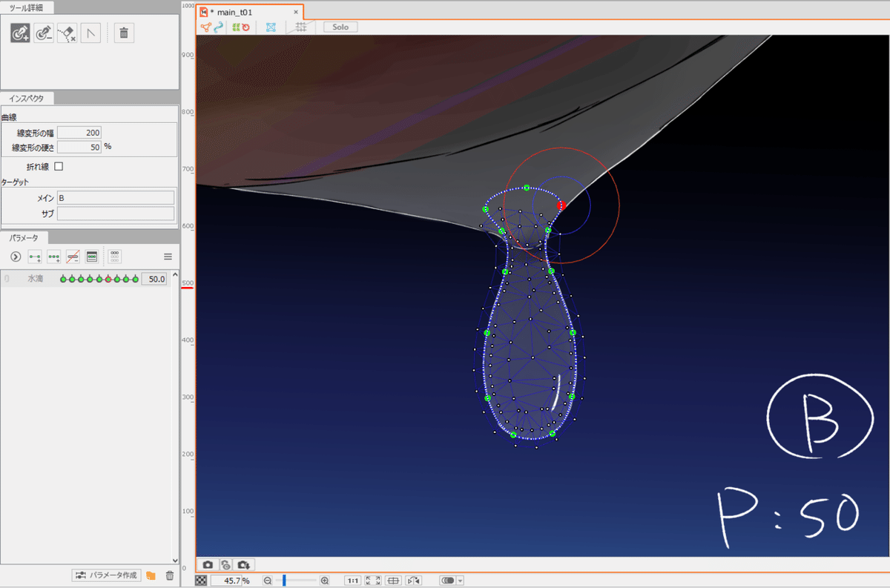Toggle the grid display icon
The height and width of the screenshot is (588, 890).
(300, 27)
